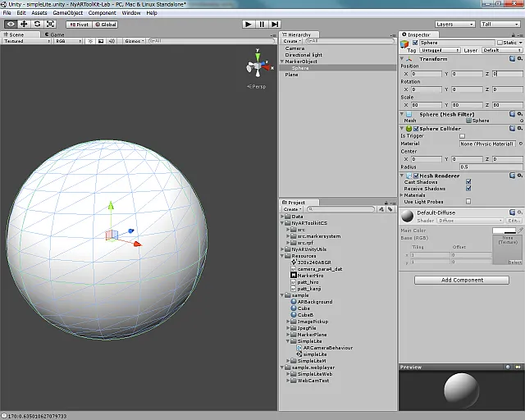The width and height of the screenshot is (525, 420).
Task: Click the Transform help book icon
Action: [512, 58]
